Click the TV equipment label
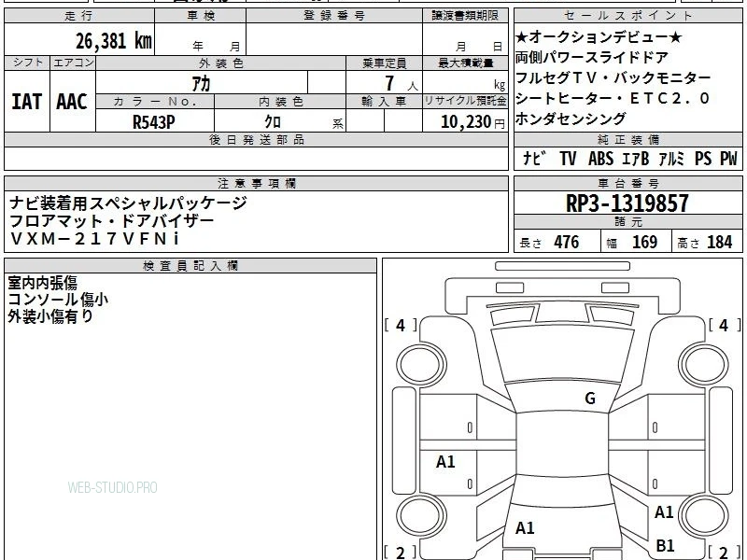The height and width of the screenshot is (560, 747). tap(568, 159)
